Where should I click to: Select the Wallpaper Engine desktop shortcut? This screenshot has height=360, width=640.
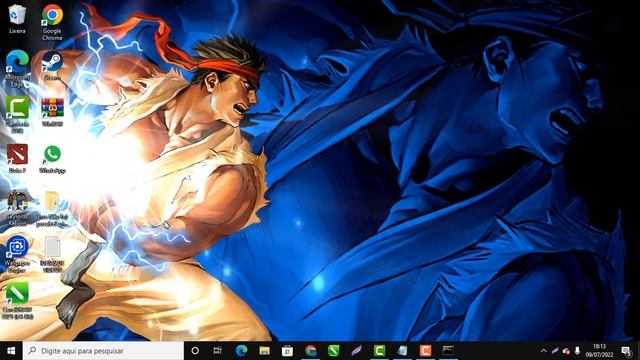click(17, 255)
